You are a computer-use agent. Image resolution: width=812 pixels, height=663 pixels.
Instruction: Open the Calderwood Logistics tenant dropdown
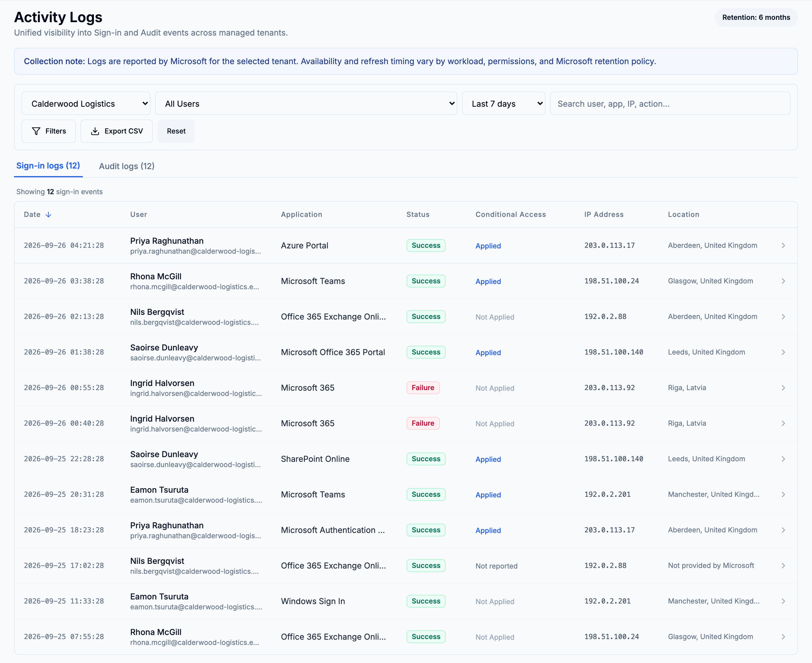coord(86,104)
